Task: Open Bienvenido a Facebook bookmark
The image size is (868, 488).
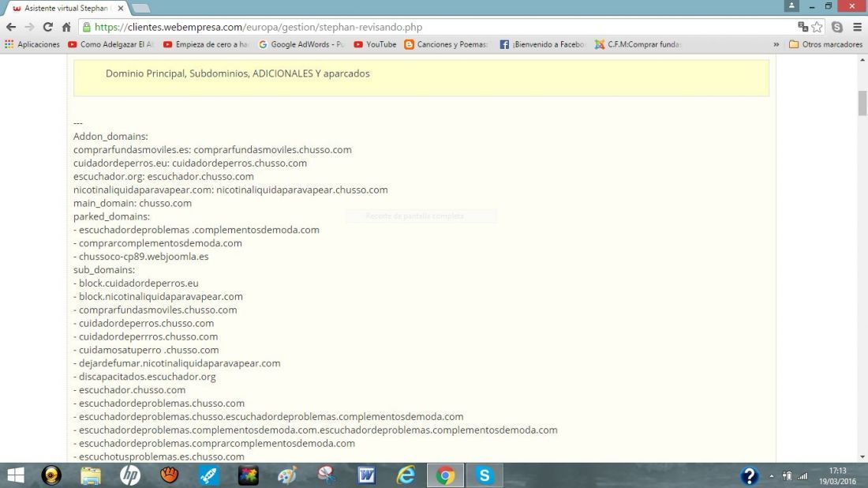Action: [x=542, y=44]
